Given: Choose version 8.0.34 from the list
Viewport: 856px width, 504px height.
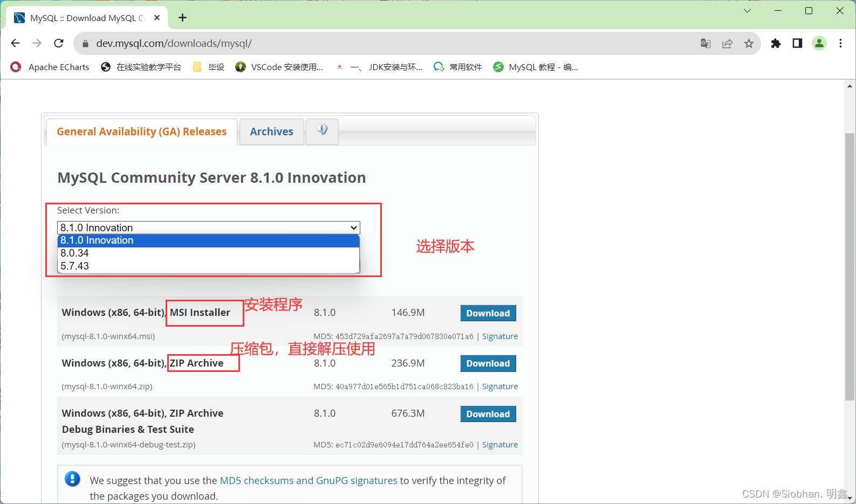Looking at the screenshot, I should (x=208, y=253).
